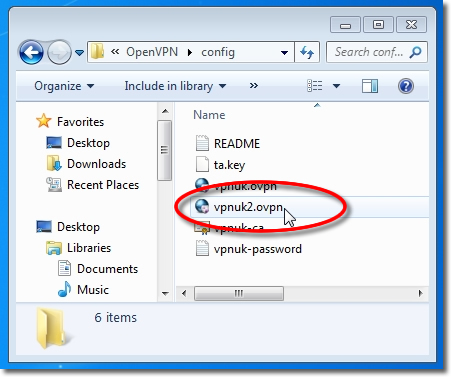Image resolution: width=451 pixels, height=377 pixels.
Task: Click the README file icon
Action: click(202, 143)
